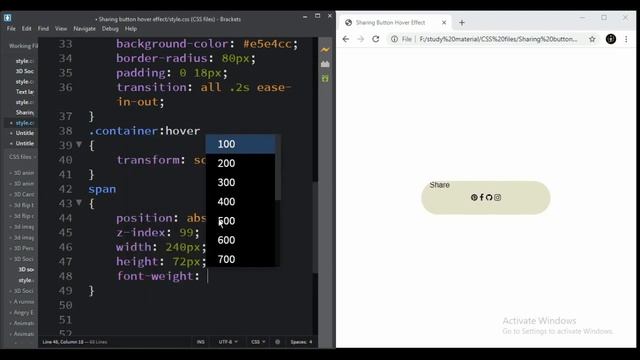Screen dimensions: 640x360
Task: Open the Chrome three-dot menu
Action: [x=626, y=39]
